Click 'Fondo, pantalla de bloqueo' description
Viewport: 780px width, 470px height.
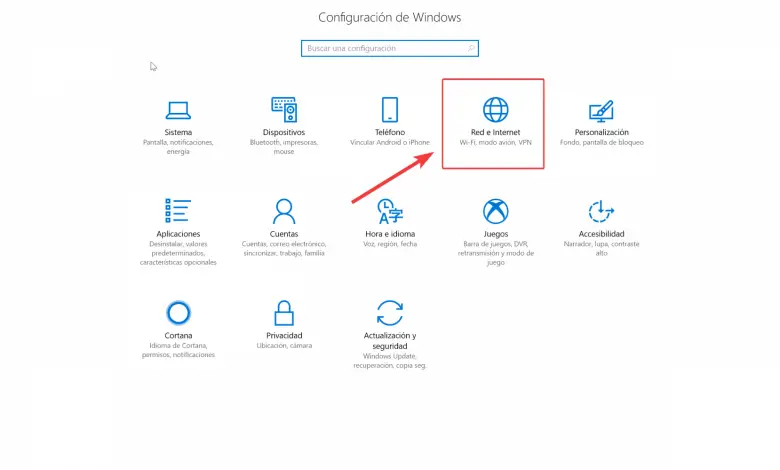pos(601,142)
